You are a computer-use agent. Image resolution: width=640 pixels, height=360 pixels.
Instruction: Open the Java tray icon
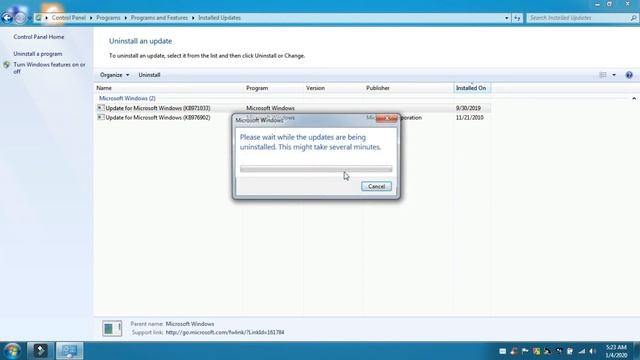pyautogui.click(x=514, y=351)
